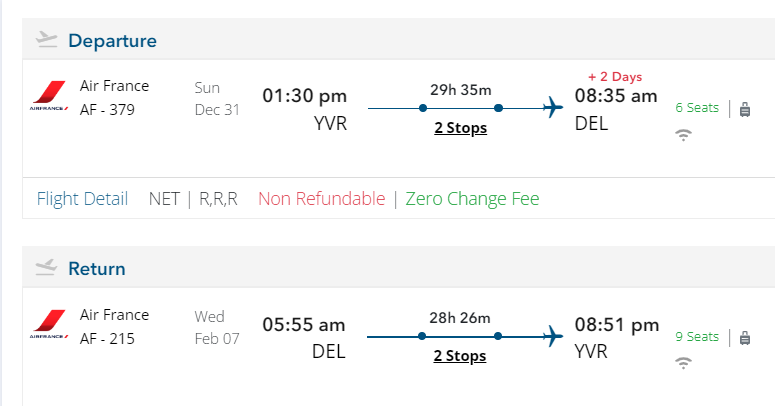Click the Non Refundable label
The image size is (775, 406).
(321, 199)
